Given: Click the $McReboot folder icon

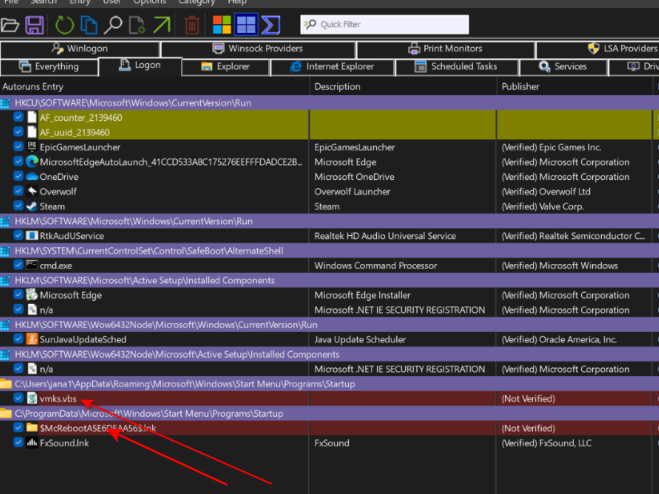Looking at the screenshot, I should (x=32, y=428).
